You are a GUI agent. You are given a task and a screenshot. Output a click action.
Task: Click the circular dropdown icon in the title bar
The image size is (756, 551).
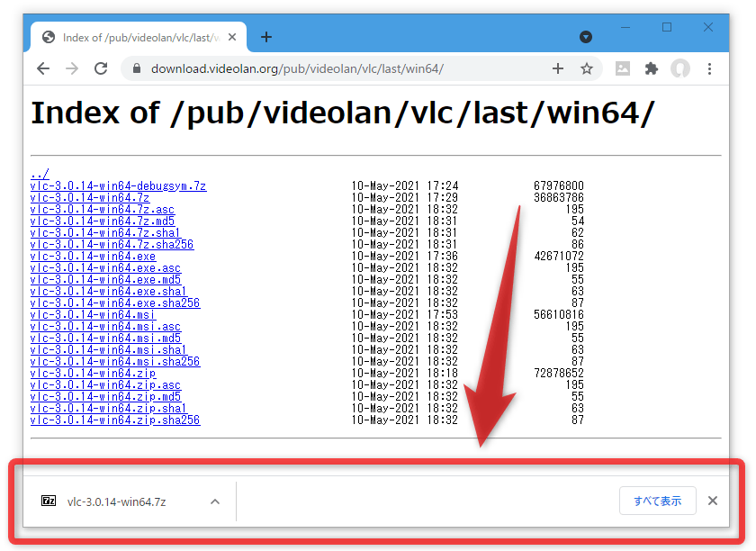click(x=586, y=37)
